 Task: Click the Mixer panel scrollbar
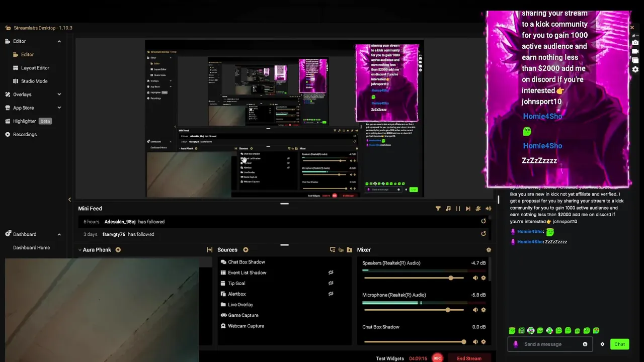[x=491, y=270]
